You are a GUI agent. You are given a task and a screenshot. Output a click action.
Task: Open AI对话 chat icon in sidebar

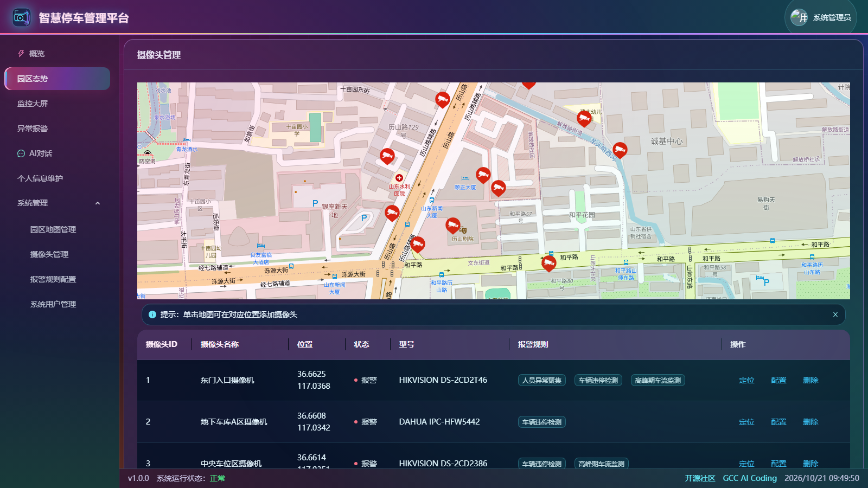click(x=21, y=153)
